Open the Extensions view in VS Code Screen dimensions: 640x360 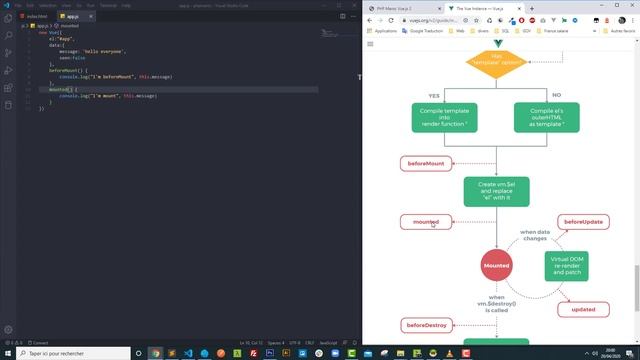click(x=8, y=88)
